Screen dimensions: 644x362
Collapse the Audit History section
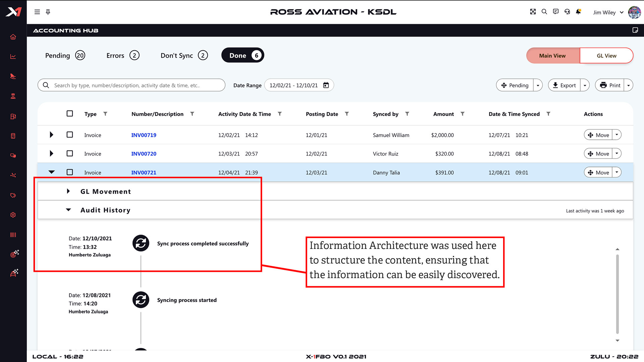tap(68, 210)
